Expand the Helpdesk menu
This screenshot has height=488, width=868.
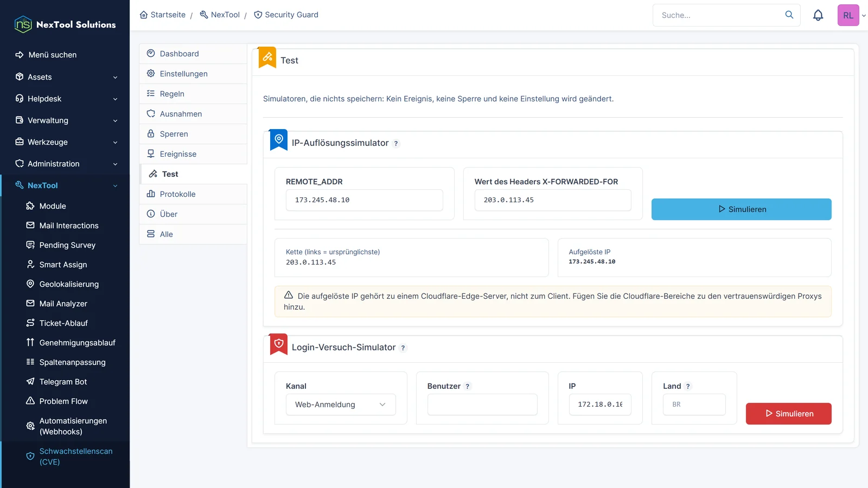pos(65,99)
